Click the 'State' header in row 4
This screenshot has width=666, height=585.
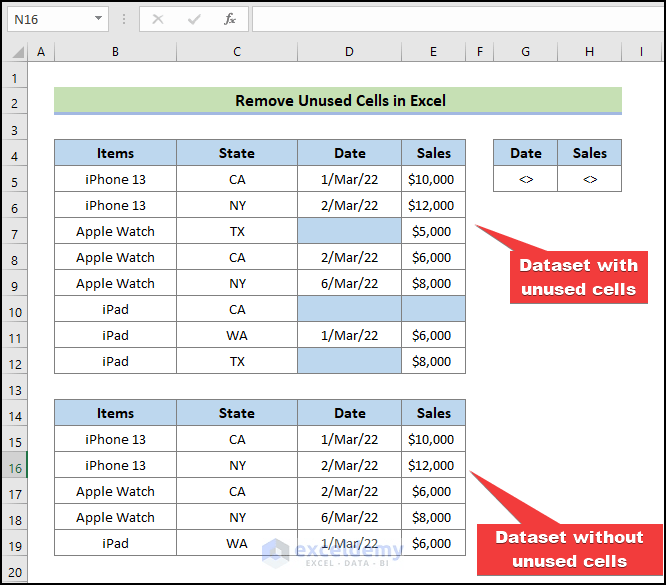[237, 153]
